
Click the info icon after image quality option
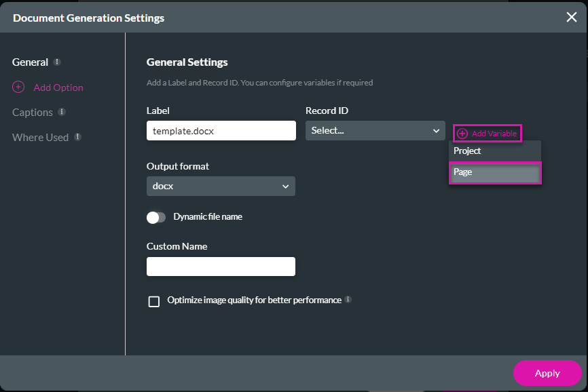point(349,299)
